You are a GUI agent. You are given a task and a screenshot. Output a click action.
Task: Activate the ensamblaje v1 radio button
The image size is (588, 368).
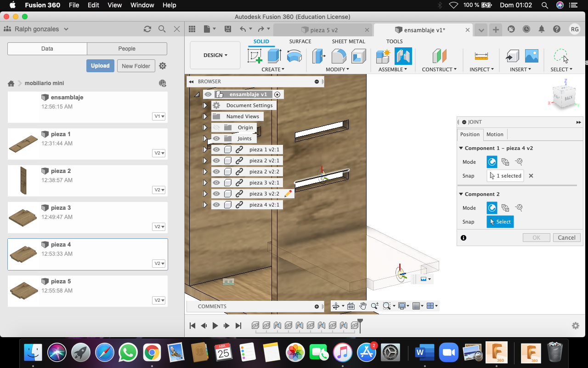277,94
